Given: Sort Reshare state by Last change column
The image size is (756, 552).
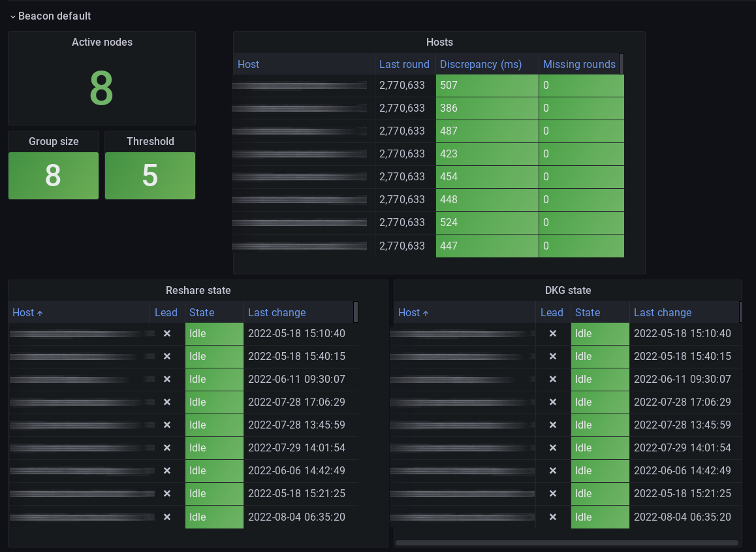Looking at the screenshot, I should point(277,313).
